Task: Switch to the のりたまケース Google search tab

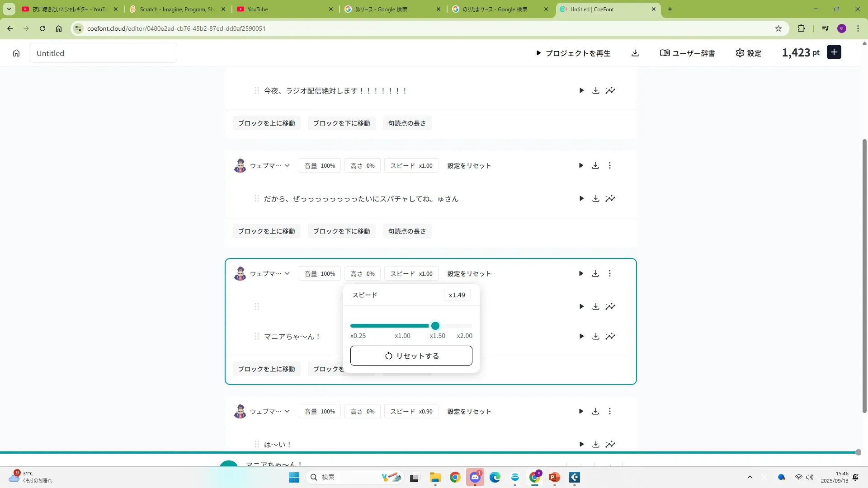Action: 495,9
